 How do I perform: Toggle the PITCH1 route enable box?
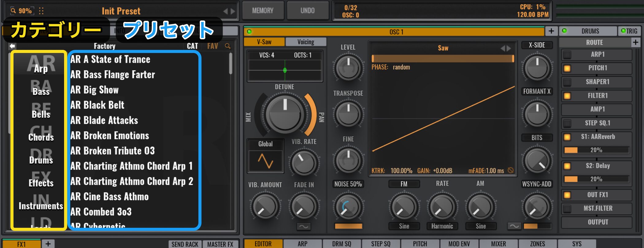click(567, 68)
